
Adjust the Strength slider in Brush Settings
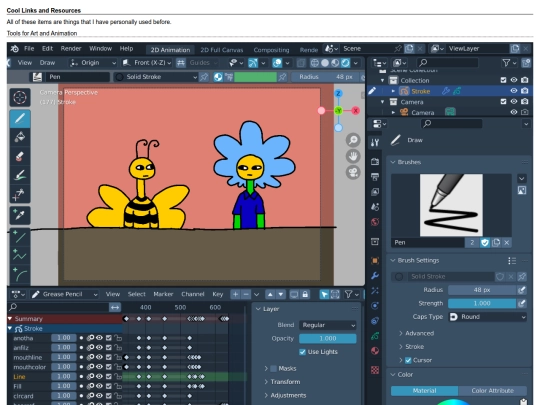[x=482, y=303]
